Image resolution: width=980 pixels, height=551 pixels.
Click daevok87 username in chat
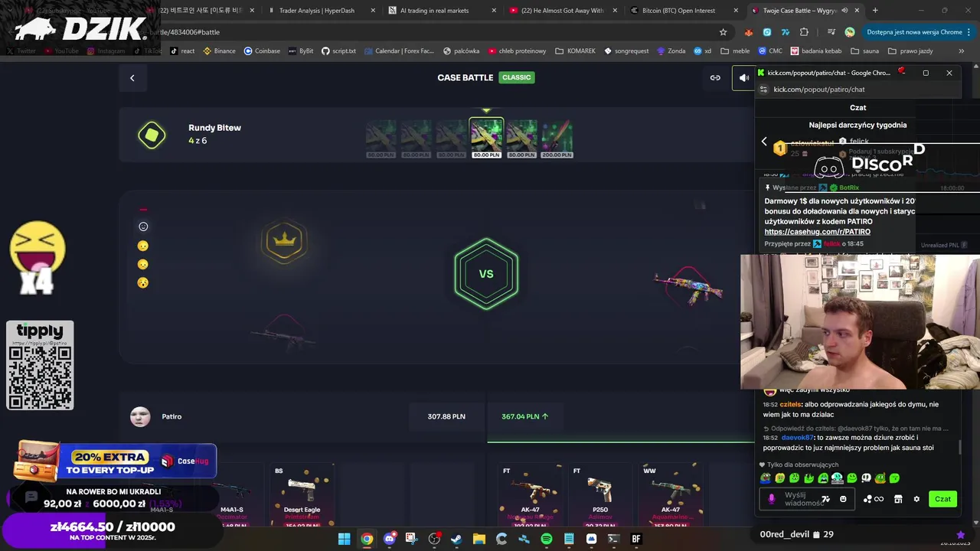click(x=797, y=438)
